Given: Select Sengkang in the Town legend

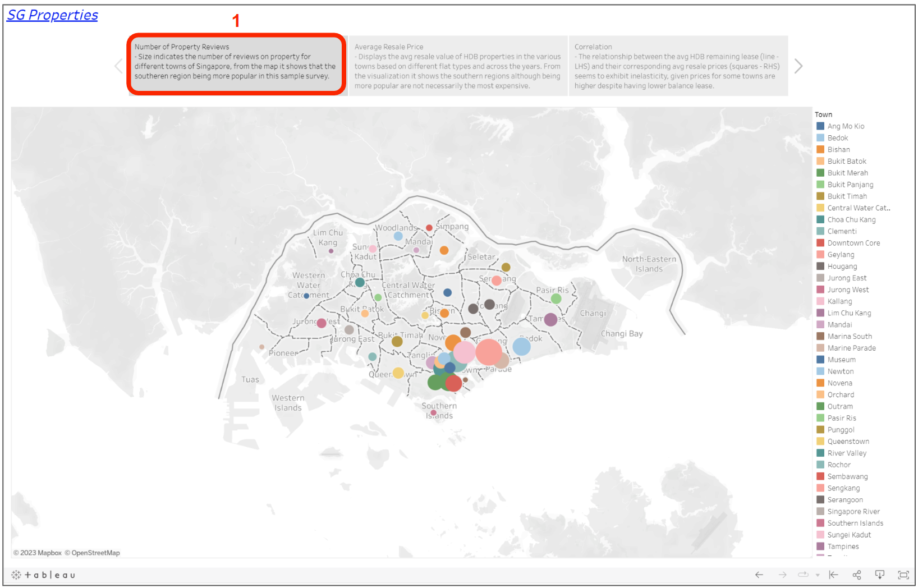Looking at the screenshot, I should coord(843,488).
